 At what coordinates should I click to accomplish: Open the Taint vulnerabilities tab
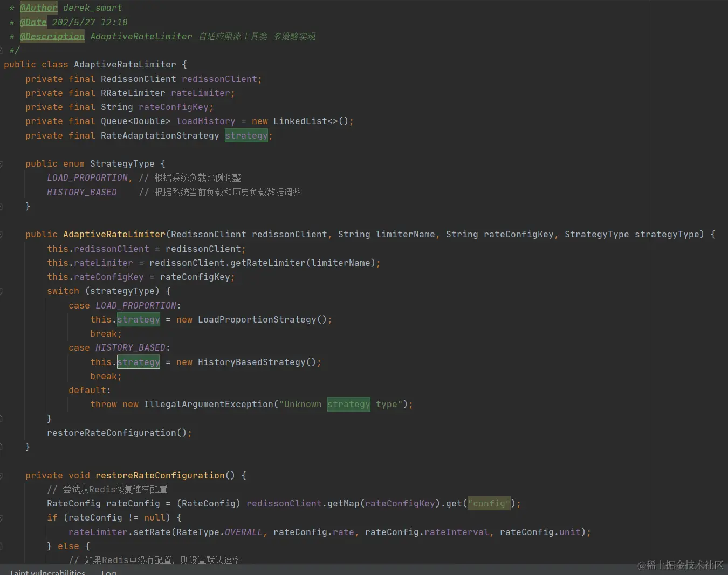pos(47,572)
